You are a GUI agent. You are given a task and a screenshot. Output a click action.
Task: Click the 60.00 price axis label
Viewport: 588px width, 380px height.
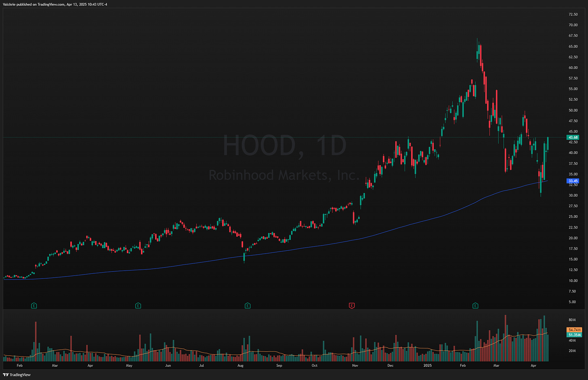click(573, 68)
